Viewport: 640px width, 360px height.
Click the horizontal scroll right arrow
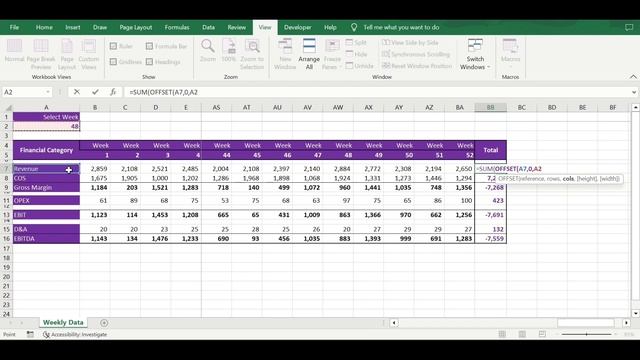pyautogui.click(x=627, y=323)
